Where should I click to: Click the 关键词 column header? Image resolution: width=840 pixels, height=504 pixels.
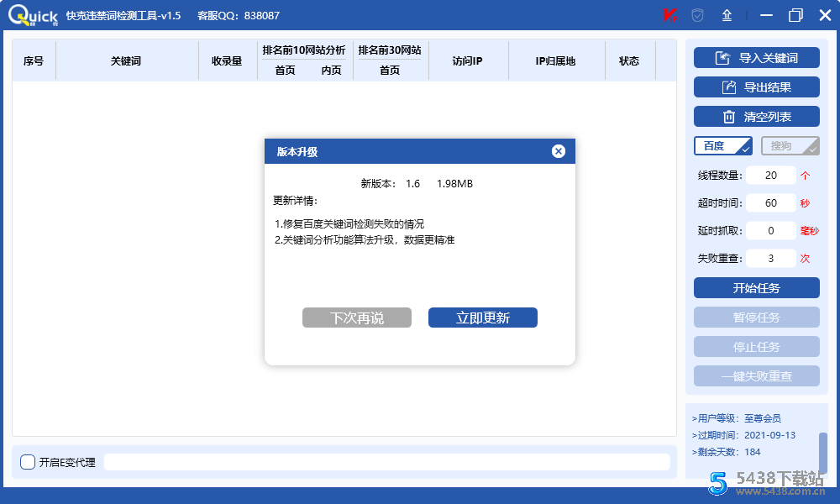pos(127,60)
